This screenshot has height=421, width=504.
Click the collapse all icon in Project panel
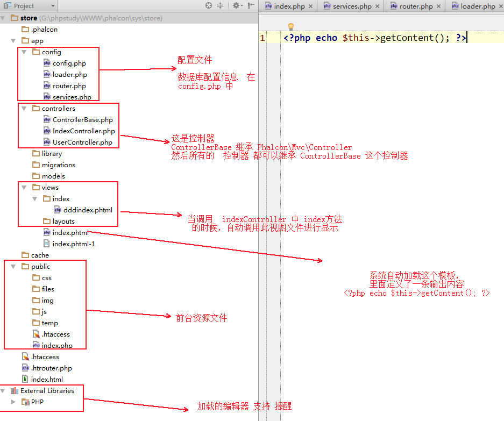221,6
